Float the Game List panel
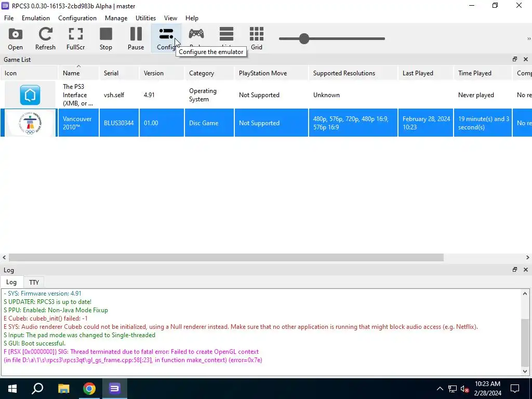 [x=515, y=59]
